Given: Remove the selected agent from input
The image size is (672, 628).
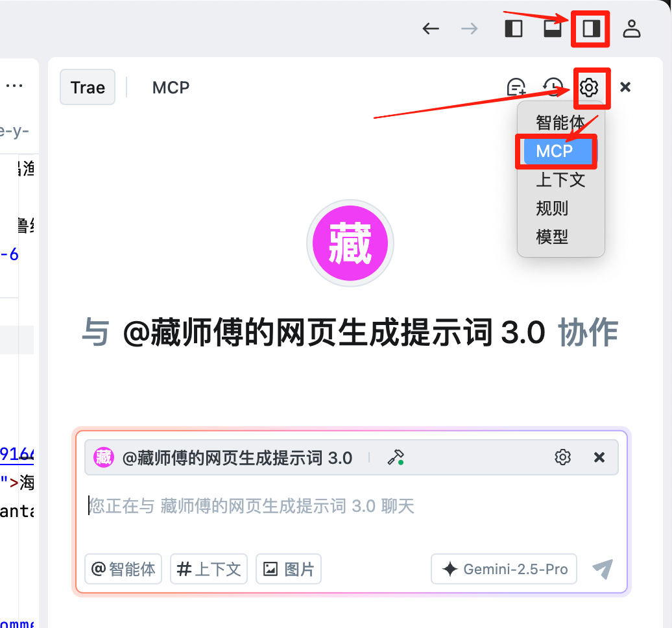Looking at the screenshot, I should coord(599,457).
